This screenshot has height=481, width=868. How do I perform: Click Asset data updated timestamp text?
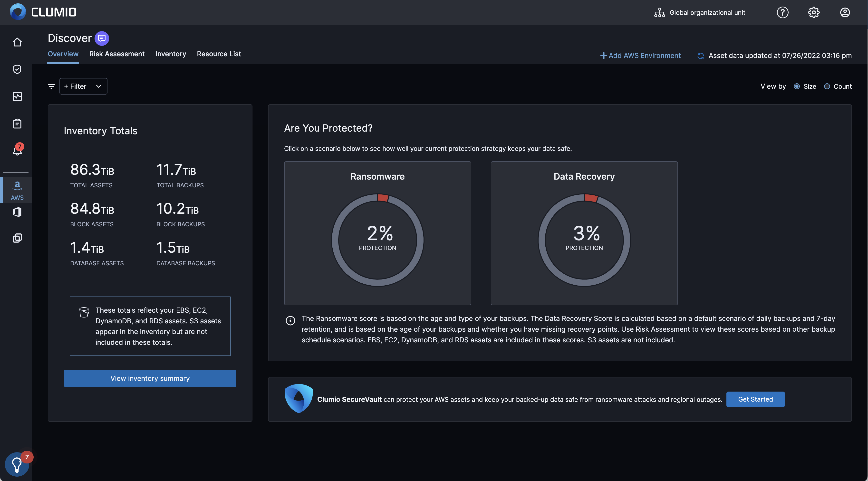[780, 56]
